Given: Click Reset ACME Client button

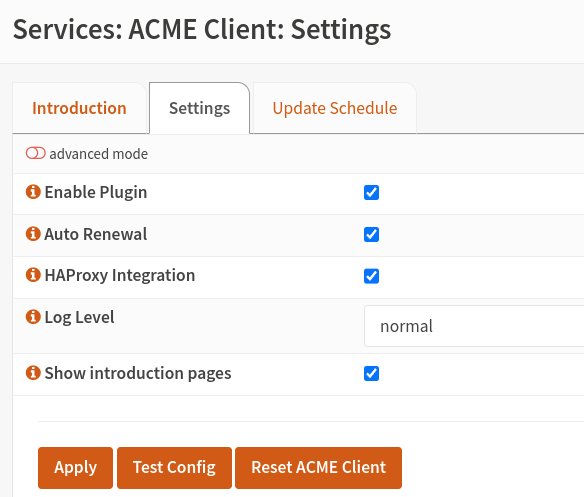Looking at the screenshot, I should 318,468.
